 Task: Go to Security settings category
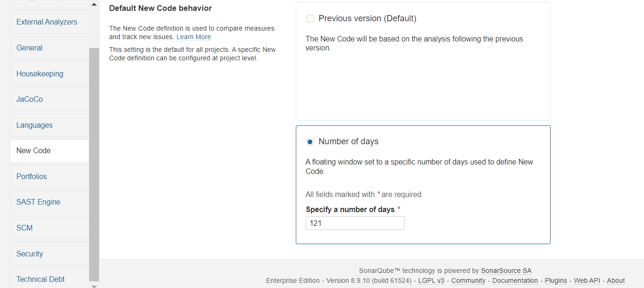click(30, 254)
